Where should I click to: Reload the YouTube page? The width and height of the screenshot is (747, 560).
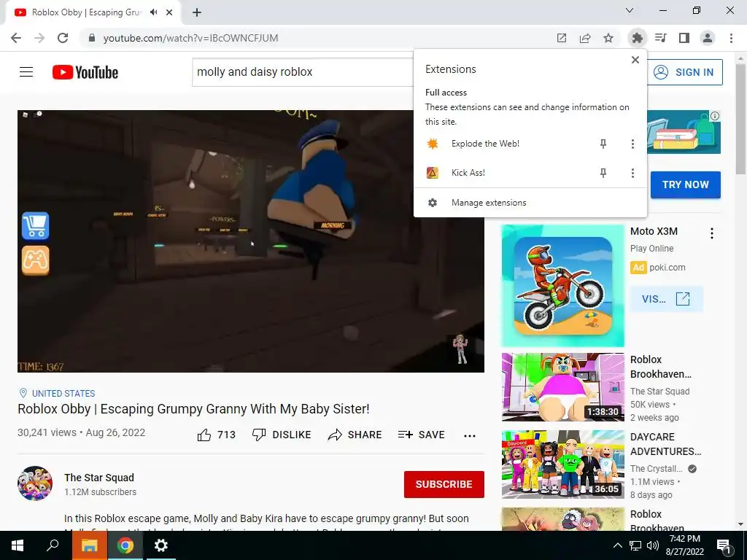pos(63,38)
